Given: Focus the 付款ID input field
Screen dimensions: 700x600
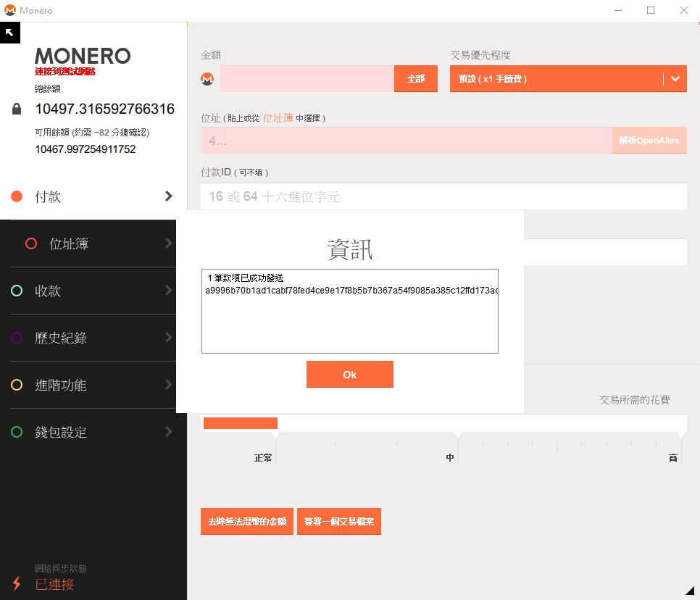Looking at the screenshot, I should point(443,196).
